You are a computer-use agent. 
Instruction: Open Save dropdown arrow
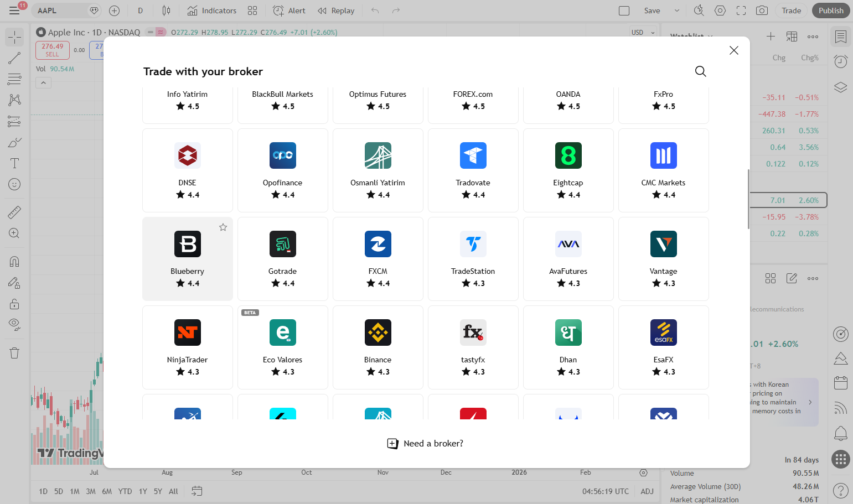point(676,11)
